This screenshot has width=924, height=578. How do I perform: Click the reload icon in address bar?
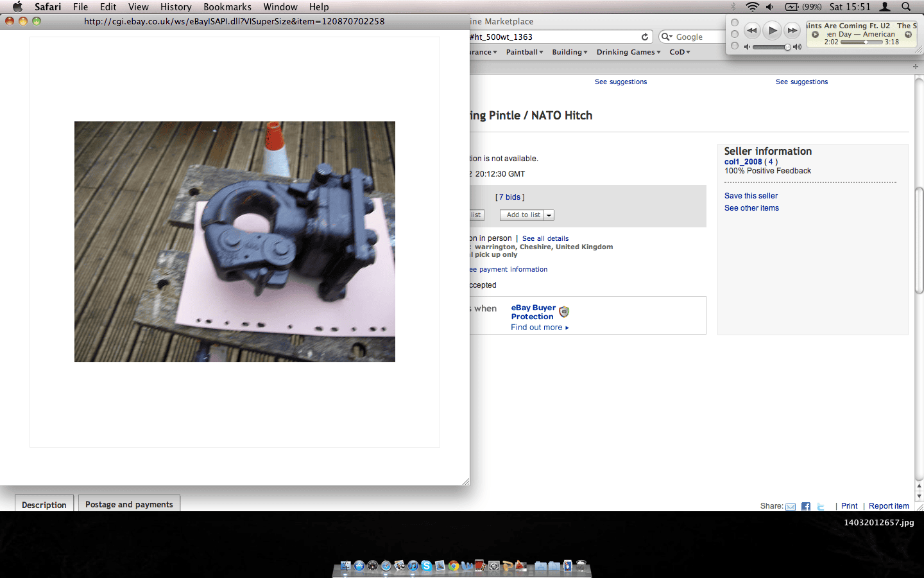[x=645, y=37]
